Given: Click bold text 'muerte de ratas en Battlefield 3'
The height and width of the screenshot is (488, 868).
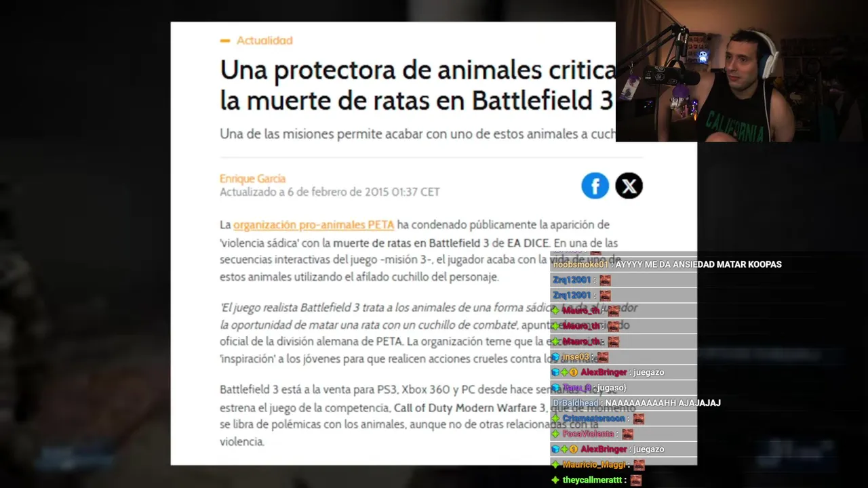Looking at the screenshot, I should click(x=410, y=243).
